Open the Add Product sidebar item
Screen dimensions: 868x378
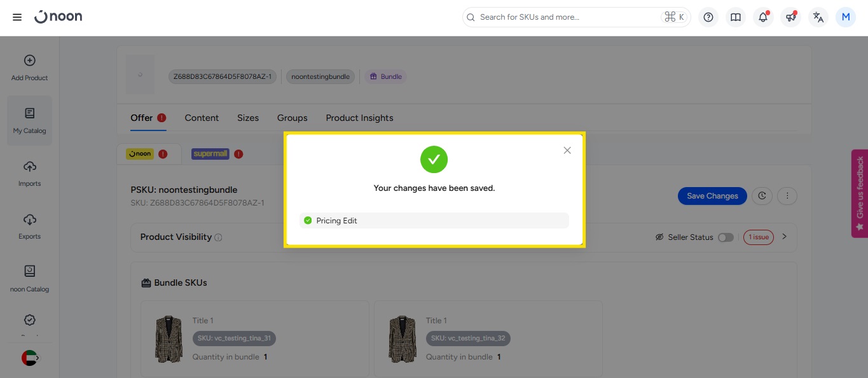pos(29,67)
